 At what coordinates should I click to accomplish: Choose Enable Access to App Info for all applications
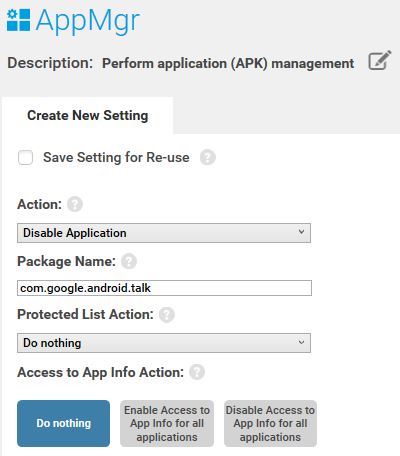pos(167,423)
